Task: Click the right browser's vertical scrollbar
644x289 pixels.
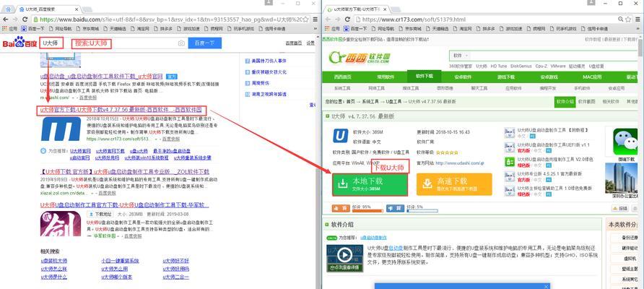Action: pyautogui.click(x=640, y=160)
